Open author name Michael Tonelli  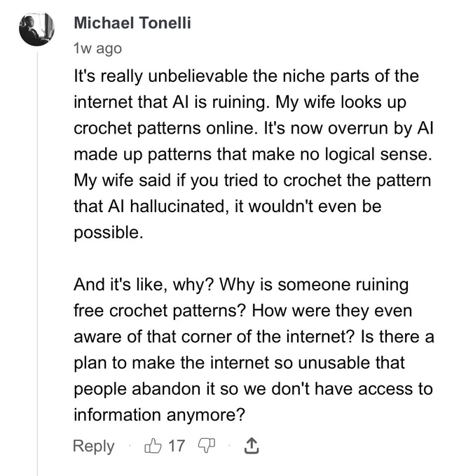132,23
